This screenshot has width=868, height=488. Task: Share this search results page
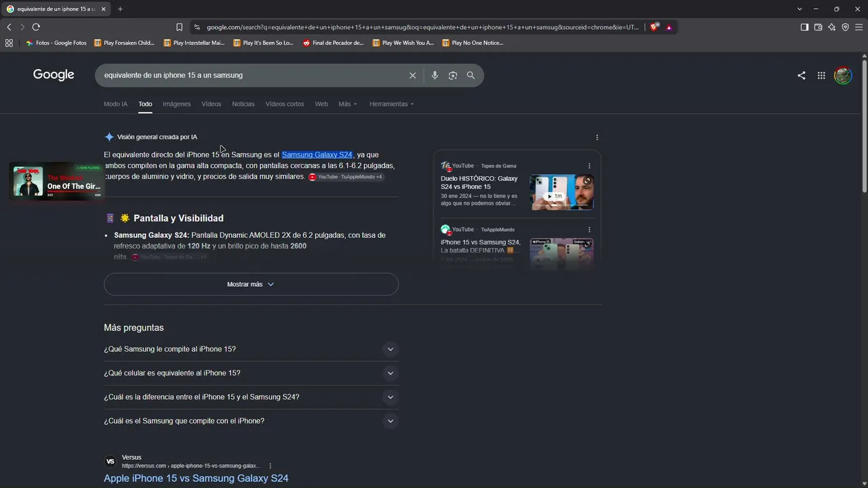802,75
